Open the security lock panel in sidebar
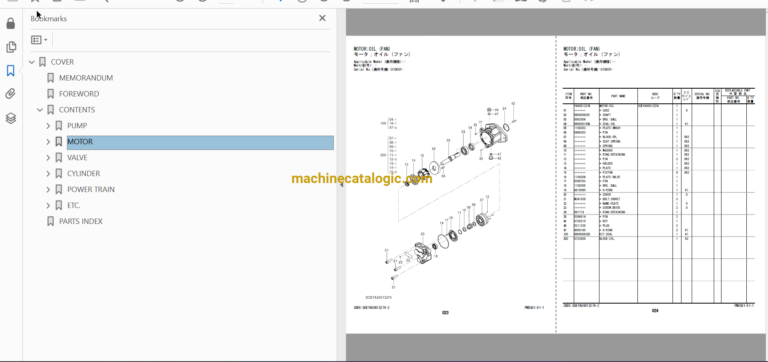This screenshot has height=362, width=768. tap(11, 24)
